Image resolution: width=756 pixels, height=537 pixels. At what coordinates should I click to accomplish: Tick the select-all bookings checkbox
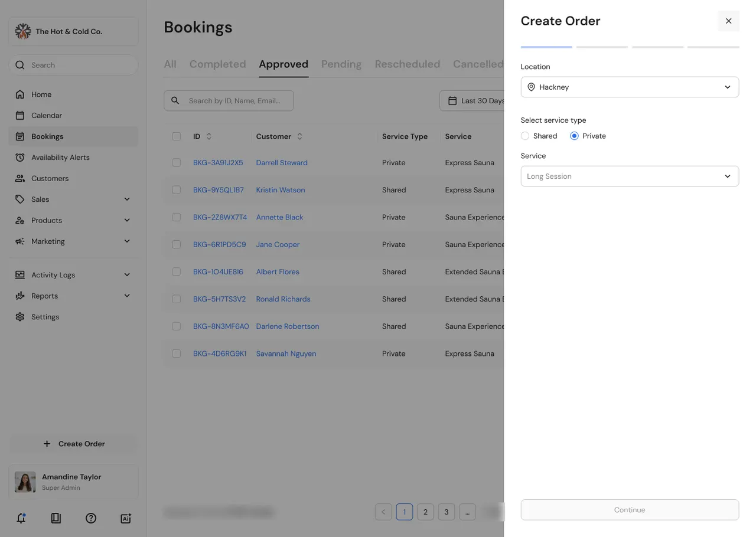177,136
